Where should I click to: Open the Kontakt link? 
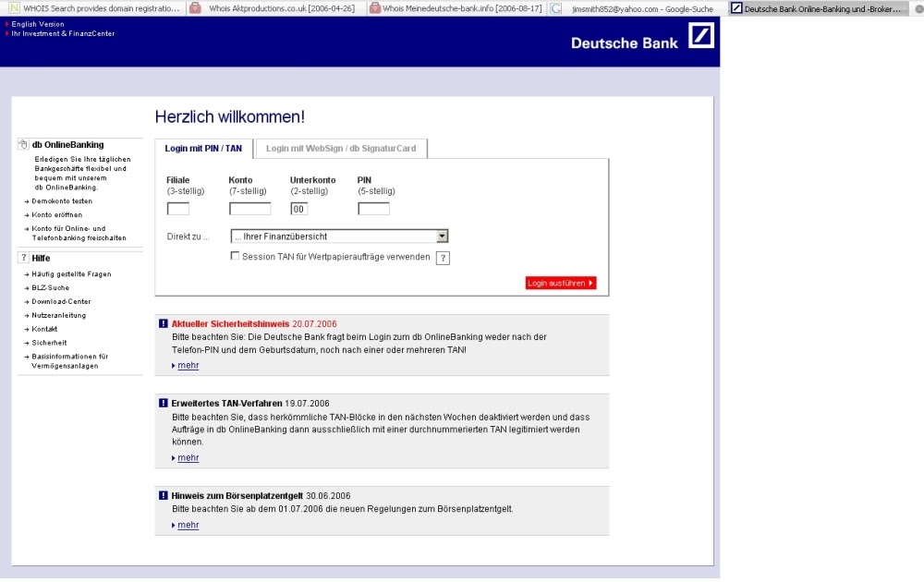tap(44, 329)
